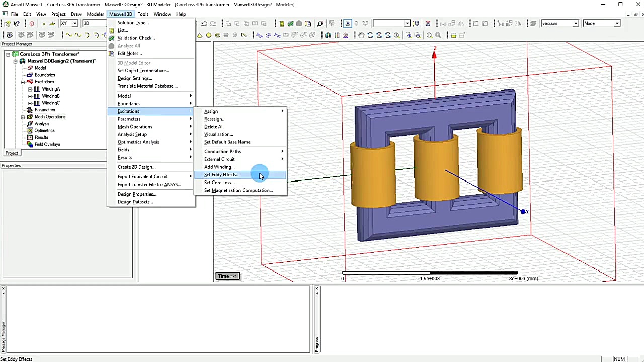Screen dimensions: 644x362
Task: Click the Mesh Operations icon in tree
Action: pyautogui.click(x=30, y=117)
